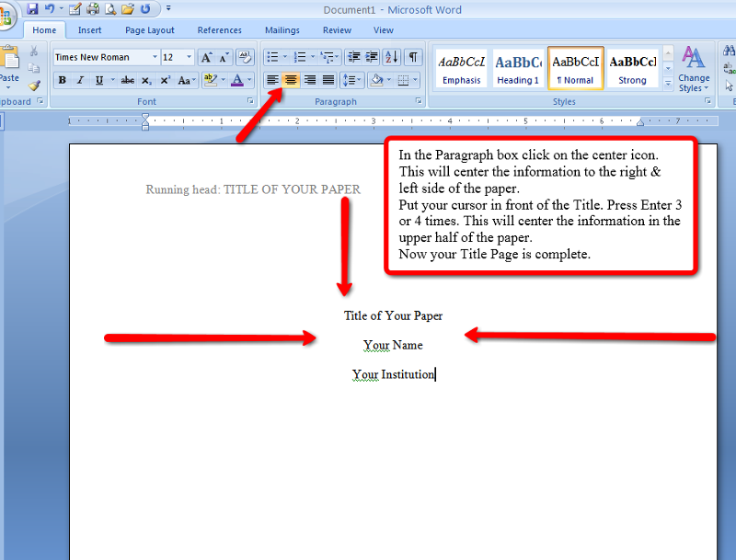
Task: Open the Line Spacing dropdown
Action: click(351, 80)
